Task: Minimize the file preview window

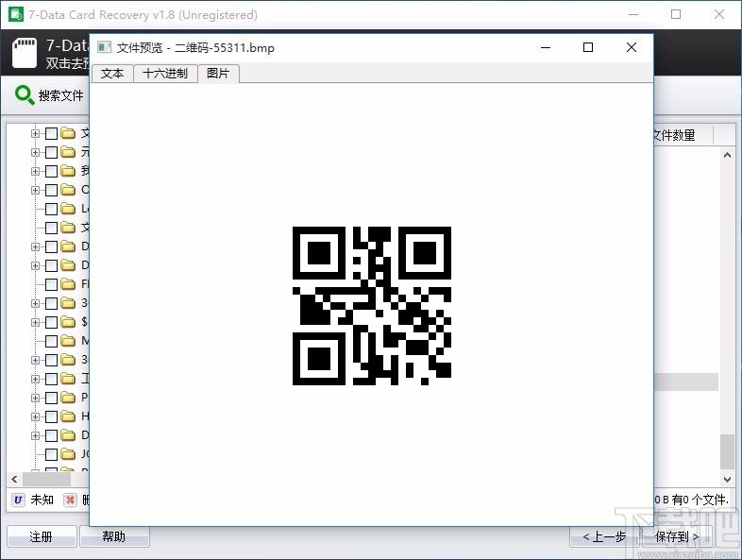Action: (x=546, y=47)
